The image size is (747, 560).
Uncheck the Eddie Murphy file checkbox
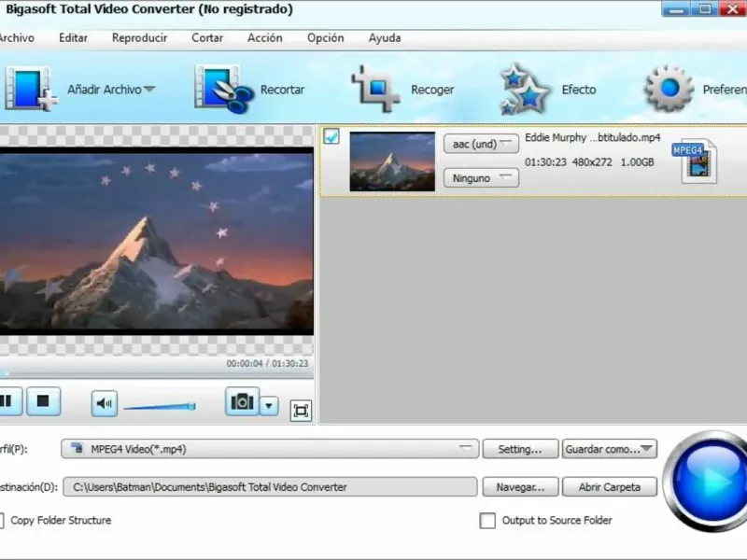[331, 137]
